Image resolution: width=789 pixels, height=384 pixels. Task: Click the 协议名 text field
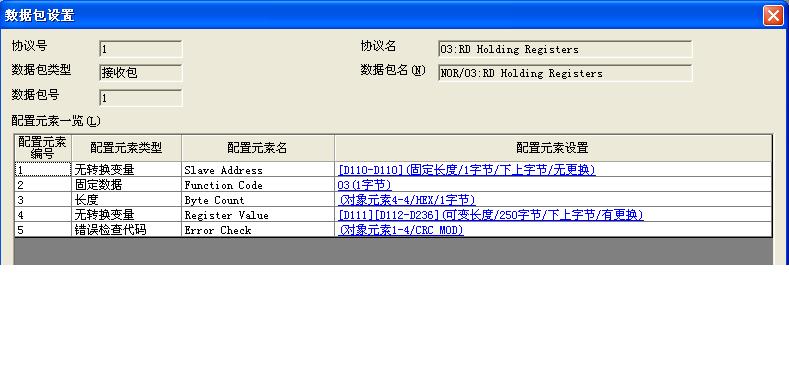point(565,49)
